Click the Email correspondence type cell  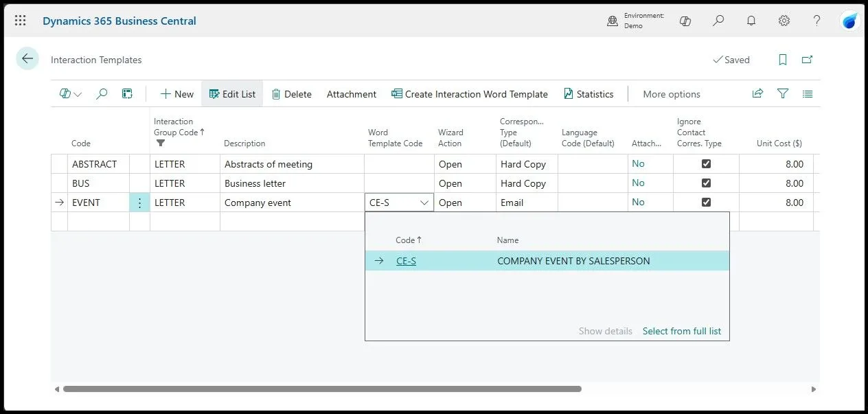(527, 203)
